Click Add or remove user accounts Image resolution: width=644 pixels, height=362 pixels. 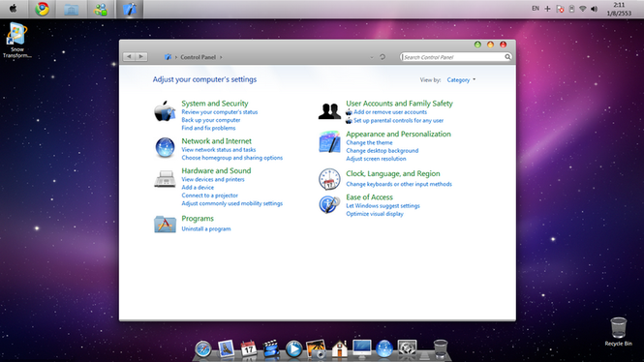click(x=390, y=112)
